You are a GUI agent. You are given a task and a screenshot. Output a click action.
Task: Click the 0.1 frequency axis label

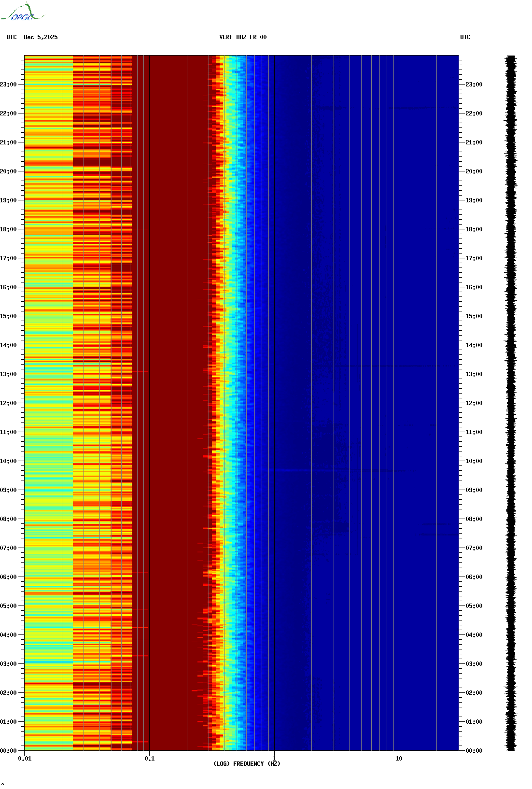150,759
